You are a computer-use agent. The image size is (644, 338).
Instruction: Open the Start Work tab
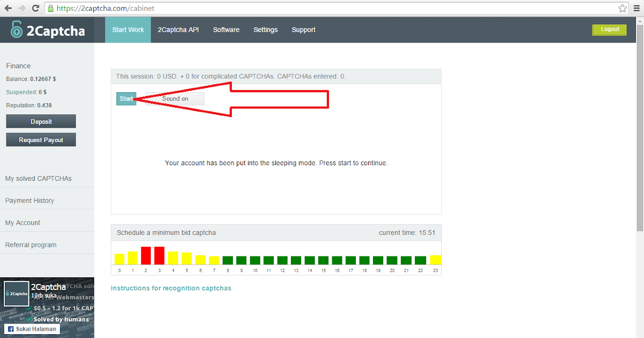click(x=128, y=30)
